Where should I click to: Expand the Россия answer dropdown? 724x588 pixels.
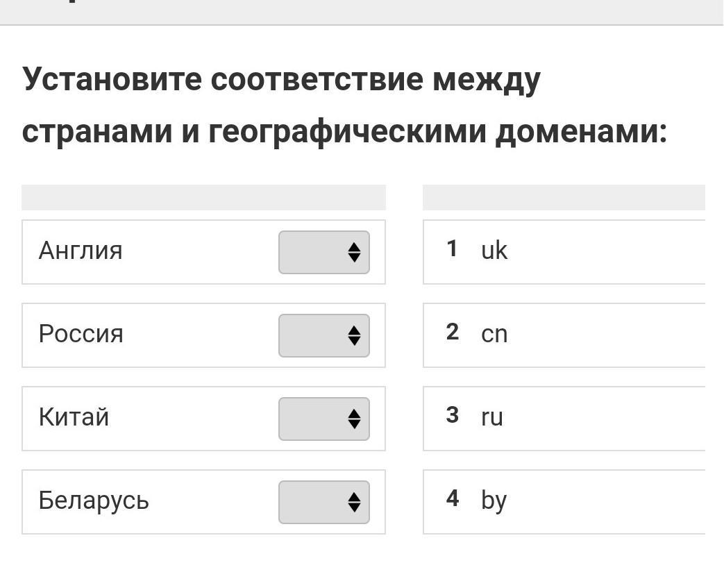[x=324, y=335]
